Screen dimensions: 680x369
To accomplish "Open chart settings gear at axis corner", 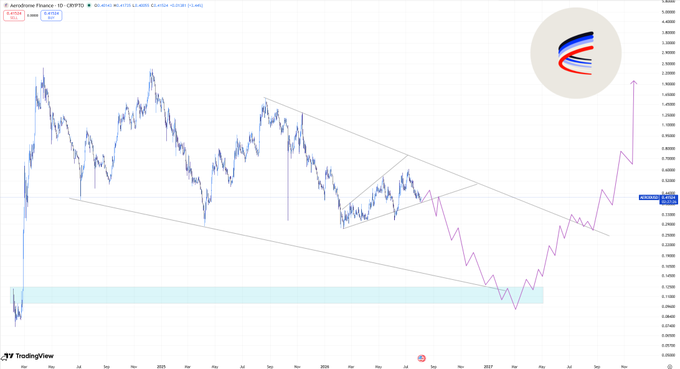I will pyautogui.click(x=670, y=366).
